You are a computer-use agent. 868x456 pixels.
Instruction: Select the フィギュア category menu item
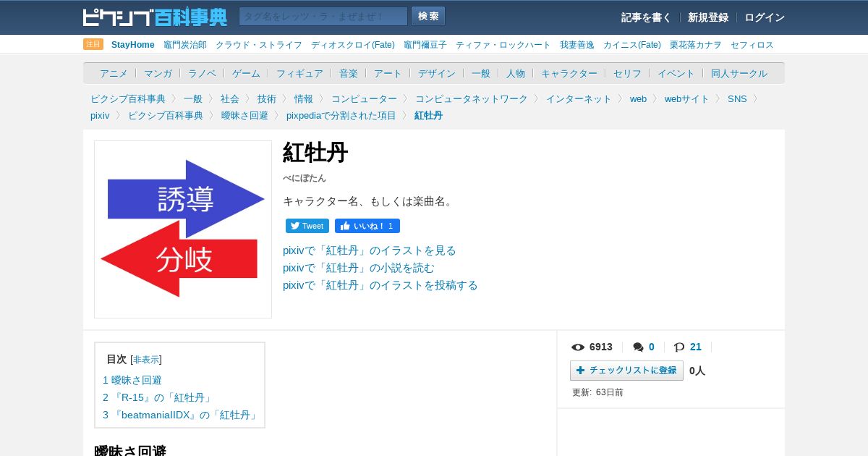point(299,73)
